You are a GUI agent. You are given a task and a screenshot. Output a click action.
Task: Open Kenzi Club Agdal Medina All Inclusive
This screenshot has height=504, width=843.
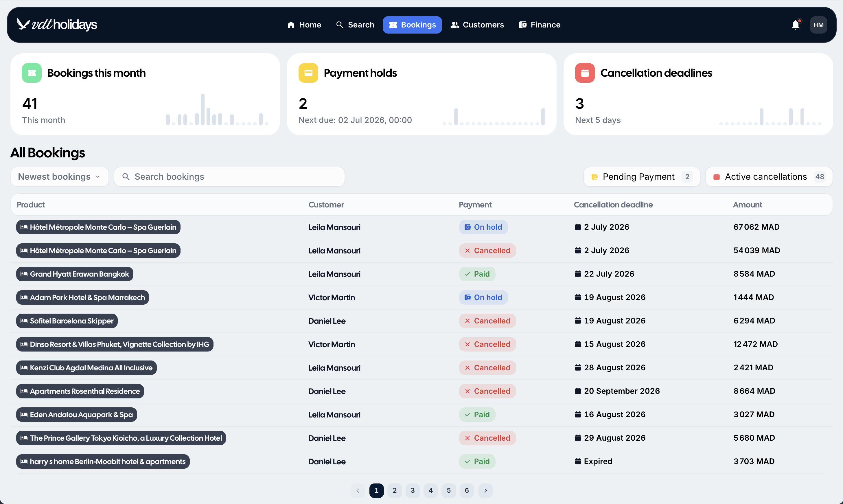(x=86, y=368)
